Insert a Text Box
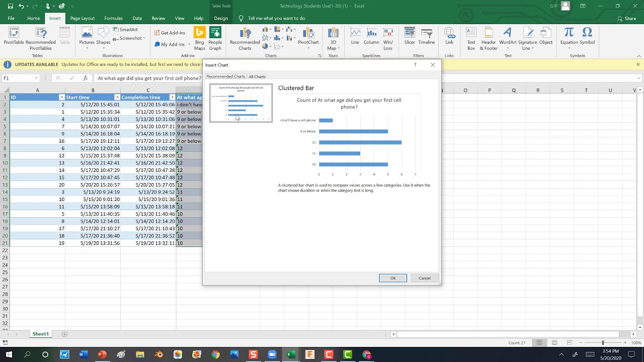644x362 pixels. (471, 38)
